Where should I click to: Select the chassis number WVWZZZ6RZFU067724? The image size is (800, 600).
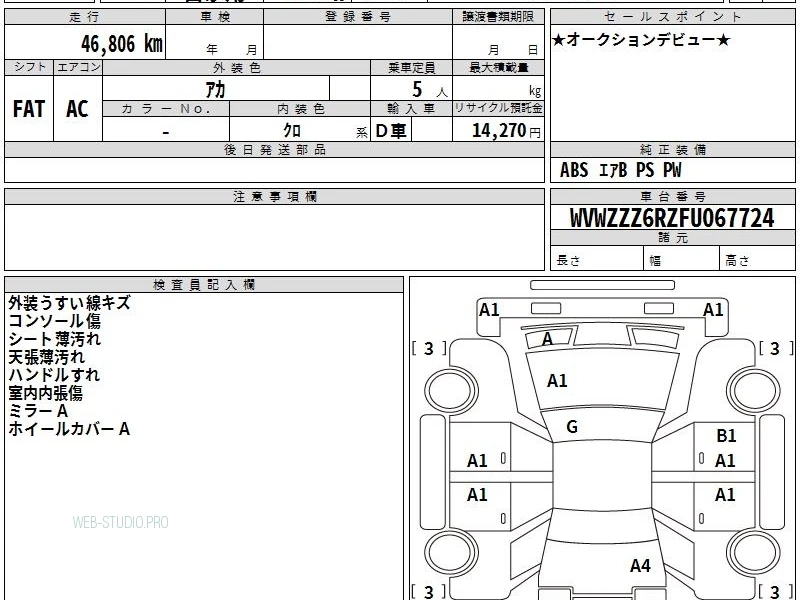672,218
